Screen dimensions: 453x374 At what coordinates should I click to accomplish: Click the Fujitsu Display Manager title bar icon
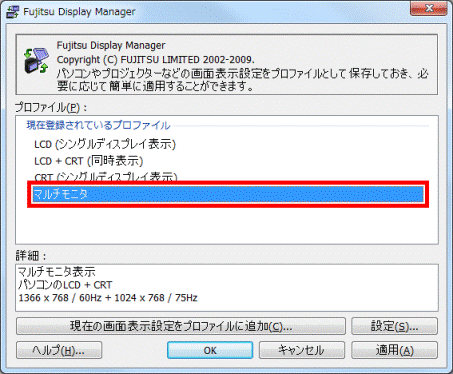point(13,12)
